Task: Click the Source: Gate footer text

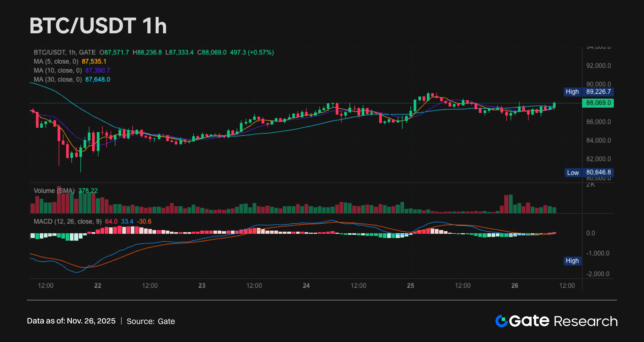Action: (x=151, y=321)
